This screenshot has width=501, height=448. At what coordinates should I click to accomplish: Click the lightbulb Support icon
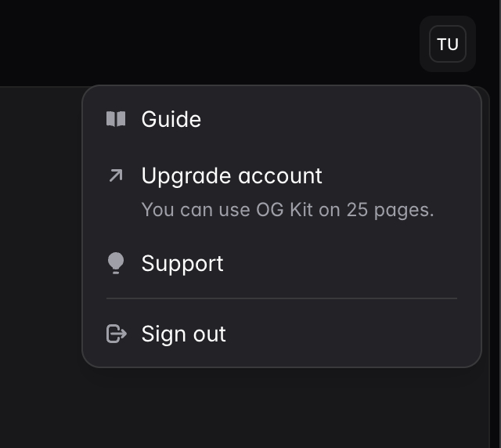click(116, 263)
